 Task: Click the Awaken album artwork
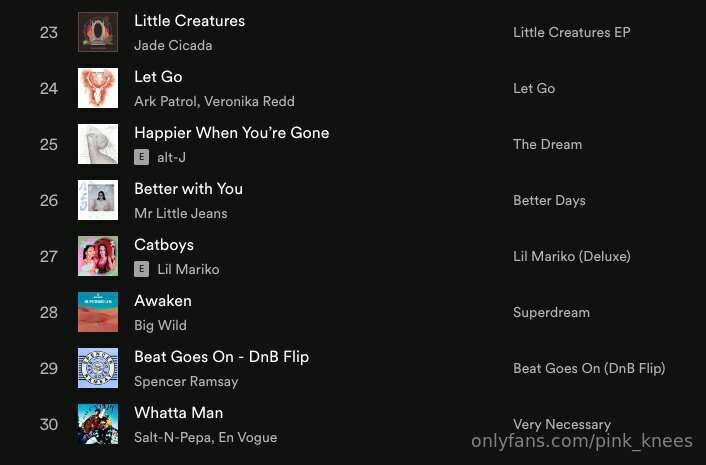(98, 312)
